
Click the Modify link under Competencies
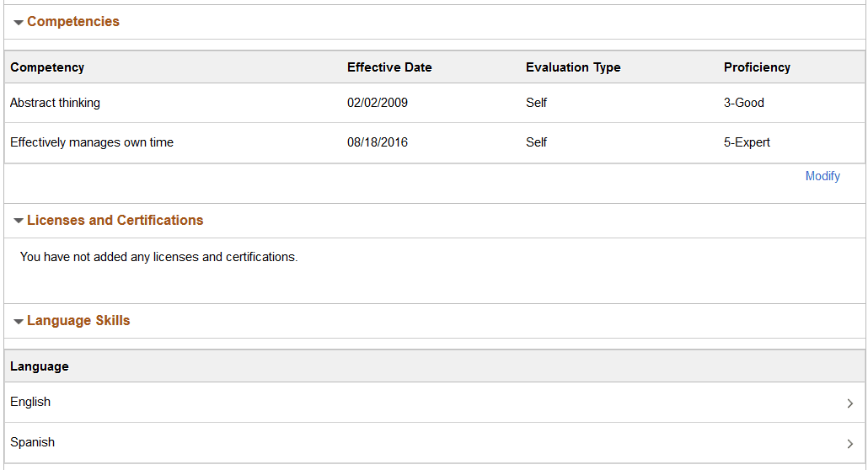pos(822,176)
